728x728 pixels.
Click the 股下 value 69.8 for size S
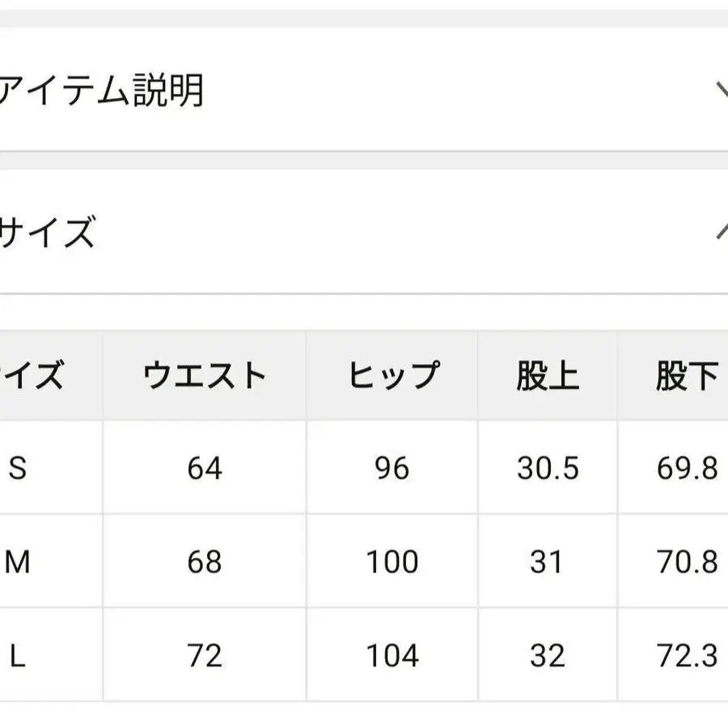[686, 468]
